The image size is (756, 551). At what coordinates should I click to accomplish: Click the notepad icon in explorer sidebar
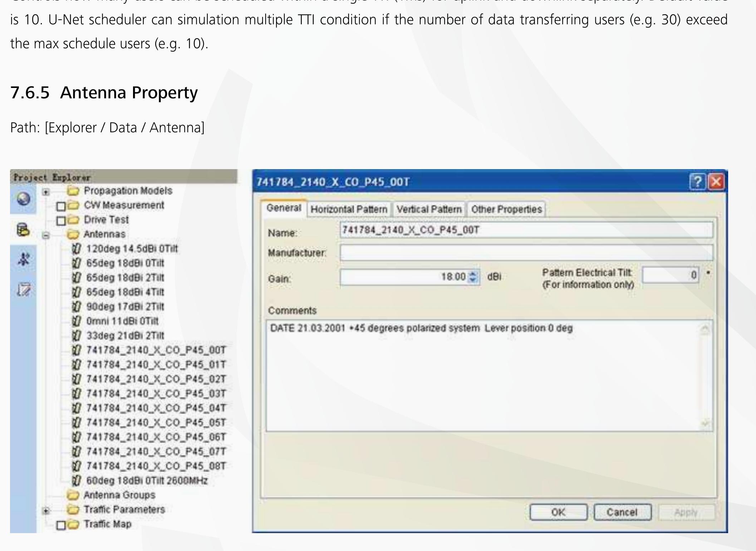pos(24,289)
